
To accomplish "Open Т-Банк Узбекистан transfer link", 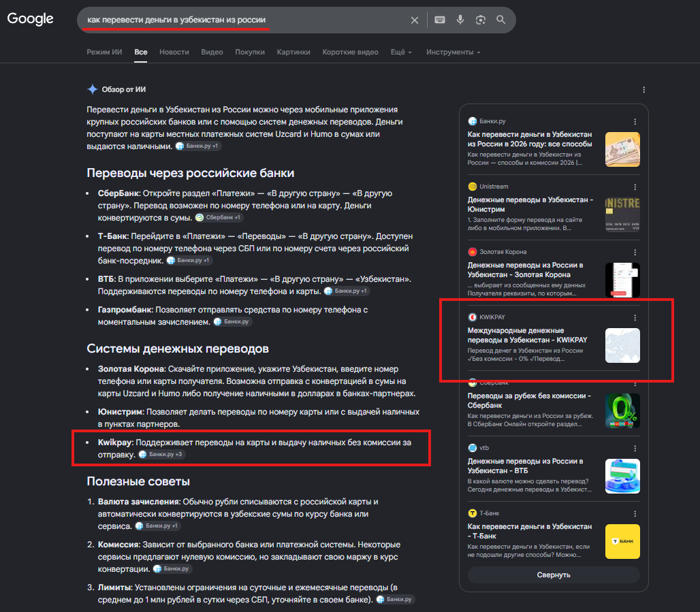I will pos(530,531).
